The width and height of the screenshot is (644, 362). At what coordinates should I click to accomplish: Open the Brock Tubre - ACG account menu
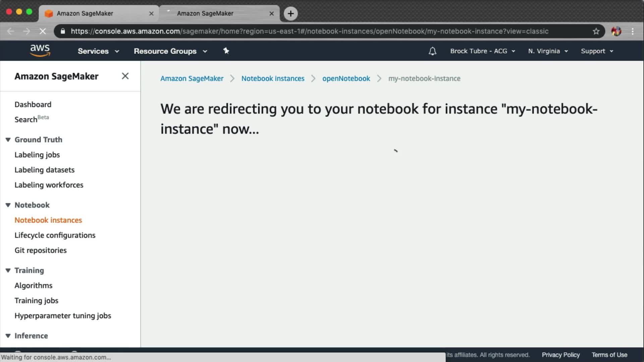(482, 51)
